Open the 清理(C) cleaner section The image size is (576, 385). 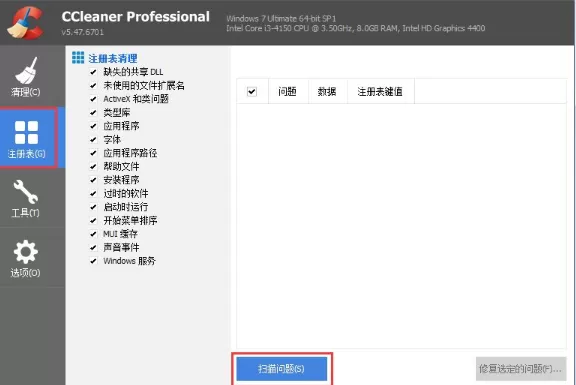point(26,76)
